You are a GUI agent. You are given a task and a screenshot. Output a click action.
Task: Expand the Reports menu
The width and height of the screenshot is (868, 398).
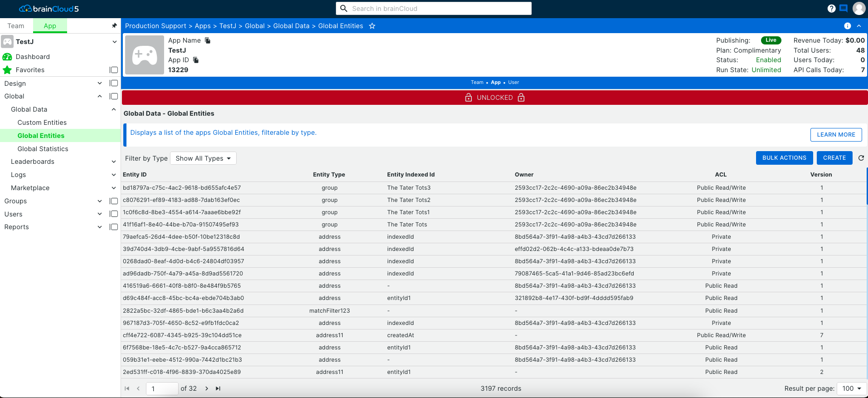point(100,227)
